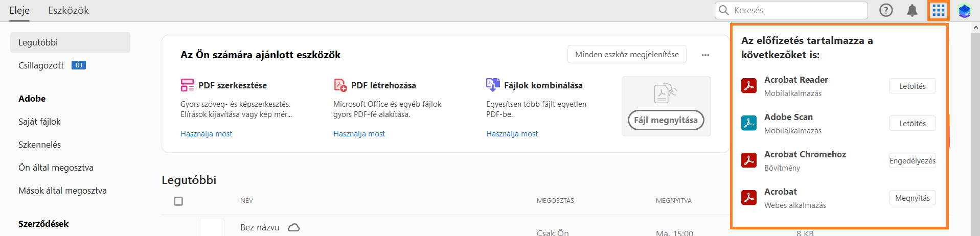Image resolution: width=980 pixels, height=236 pixels.
Task: Click Minden eszköz megjelenítése button
Action: [x=627, y=55]
